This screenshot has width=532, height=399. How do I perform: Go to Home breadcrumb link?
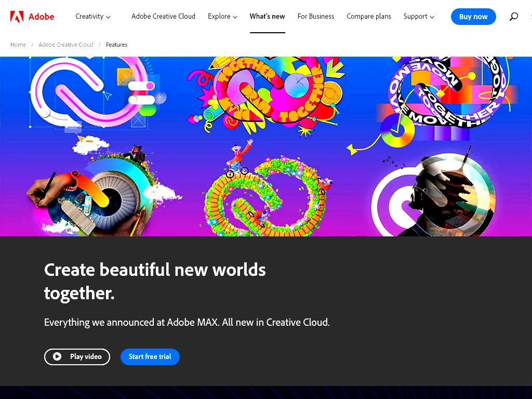18,45
